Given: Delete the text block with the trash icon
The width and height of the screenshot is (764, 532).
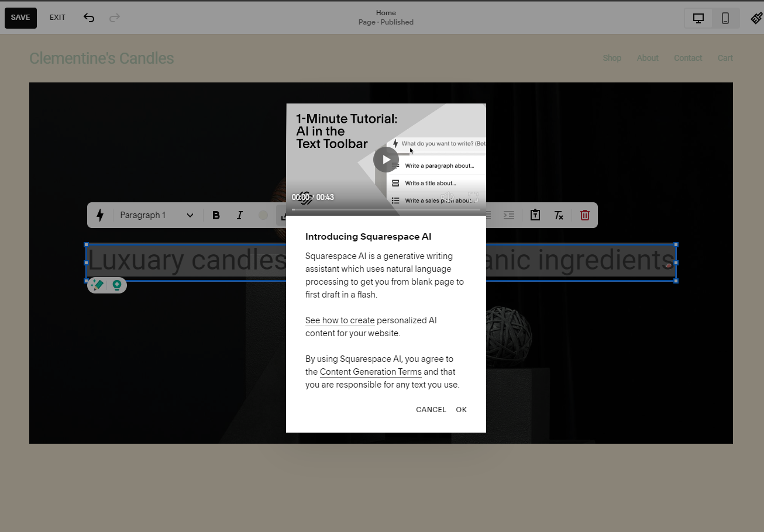Looking at the screenshot, I should pyautogui.click(x=584, y=215).
